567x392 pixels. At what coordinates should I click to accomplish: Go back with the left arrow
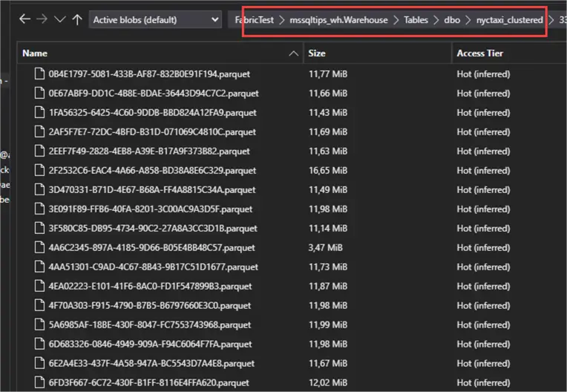24,19
